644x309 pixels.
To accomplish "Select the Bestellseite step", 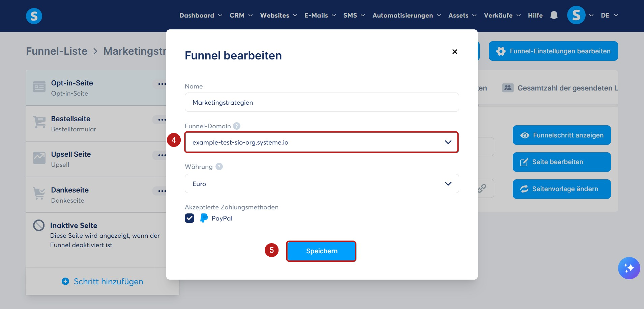I will tap(96, 124).
